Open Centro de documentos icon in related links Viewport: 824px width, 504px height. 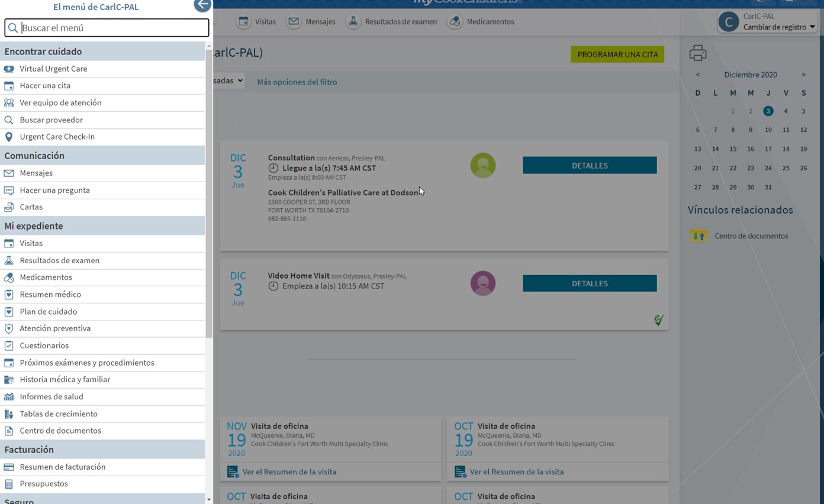(x=699, y=236)
